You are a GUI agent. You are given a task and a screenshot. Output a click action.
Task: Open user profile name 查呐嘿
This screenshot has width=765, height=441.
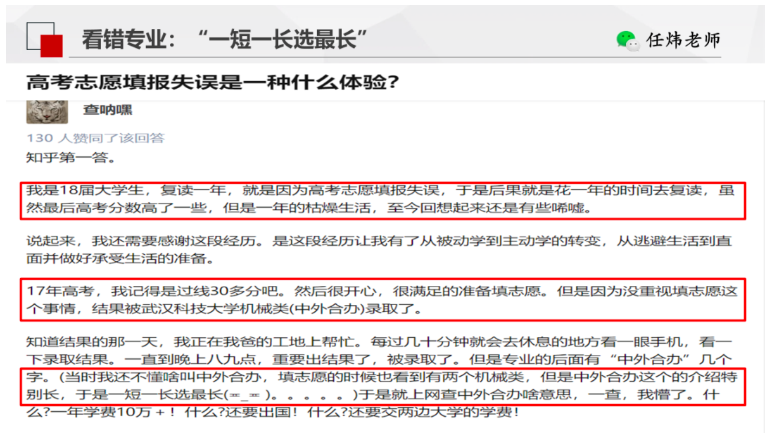click(107, 110)
